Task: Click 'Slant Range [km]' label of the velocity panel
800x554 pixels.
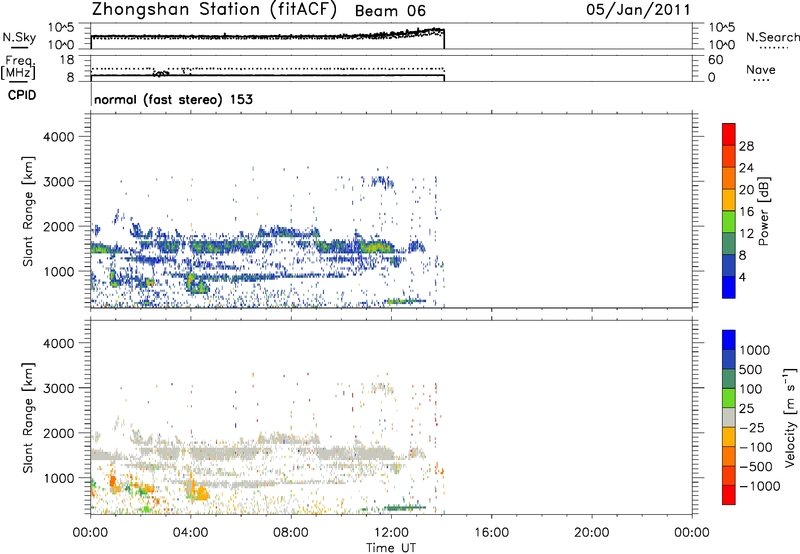Action: [x=28, y=418]
